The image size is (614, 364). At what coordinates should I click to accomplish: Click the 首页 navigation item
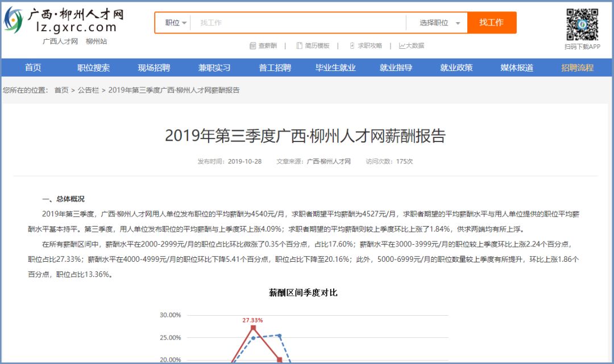32,67
